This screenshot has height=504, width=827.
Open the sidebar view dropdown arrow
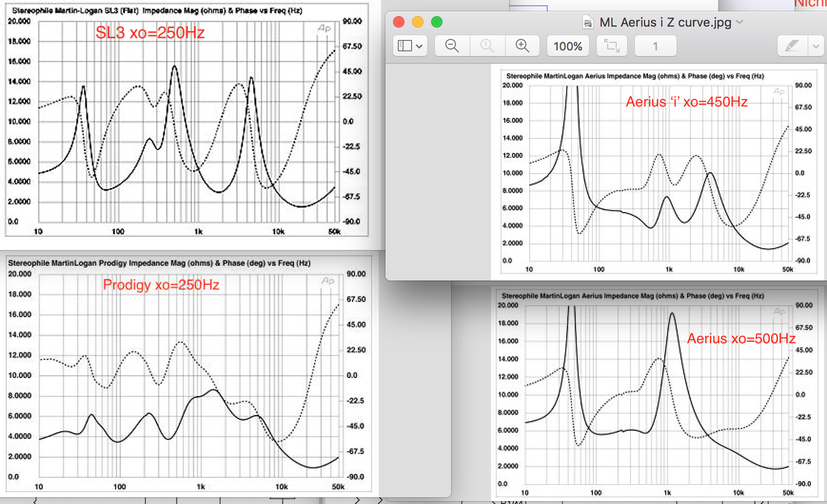(x=419, y=47)
